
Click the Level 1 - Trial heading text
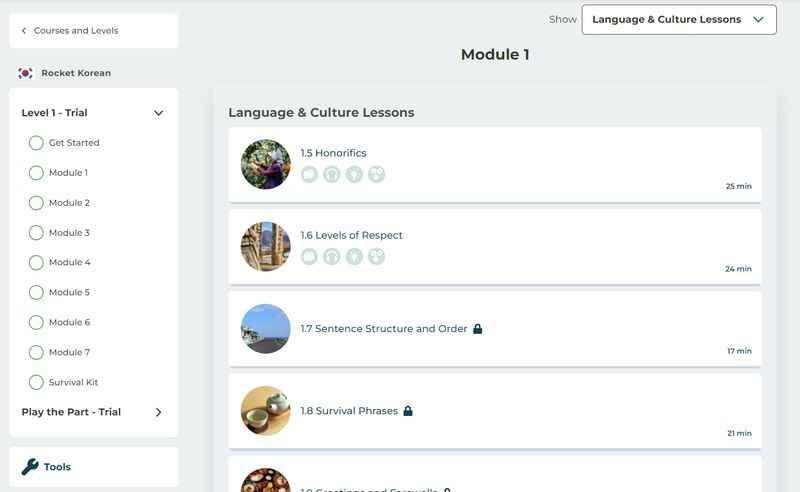(x=55, y=113)
